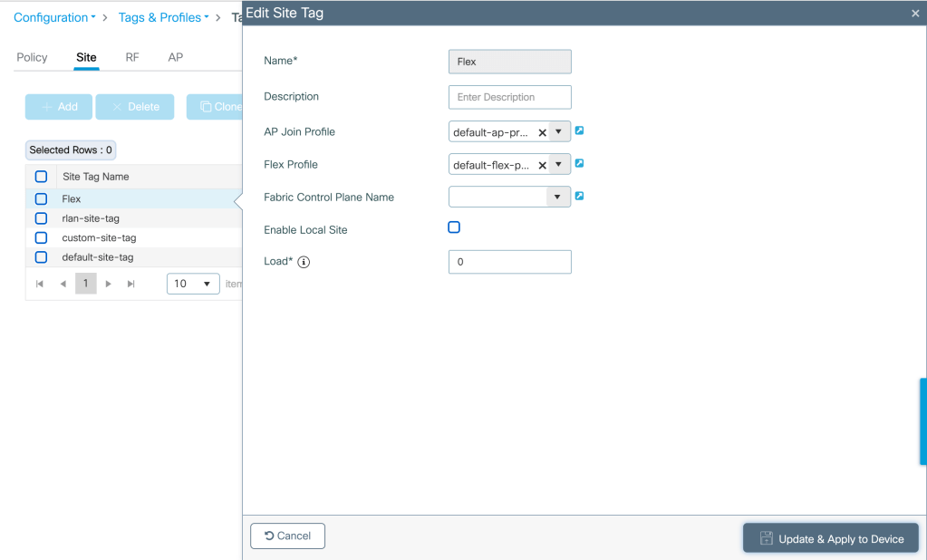The width and height of the screenshot is (927, 560).
Task: Open Fabric Control Plane external link icon
Action: pos(579,196)
